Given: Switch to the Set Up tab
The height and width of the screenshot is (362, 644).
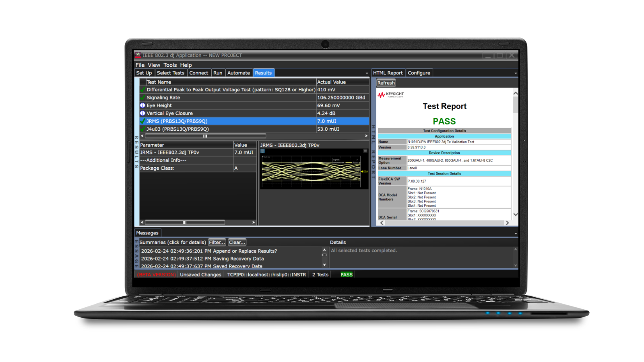Looking at the screenshot, I should coord(144,73).
